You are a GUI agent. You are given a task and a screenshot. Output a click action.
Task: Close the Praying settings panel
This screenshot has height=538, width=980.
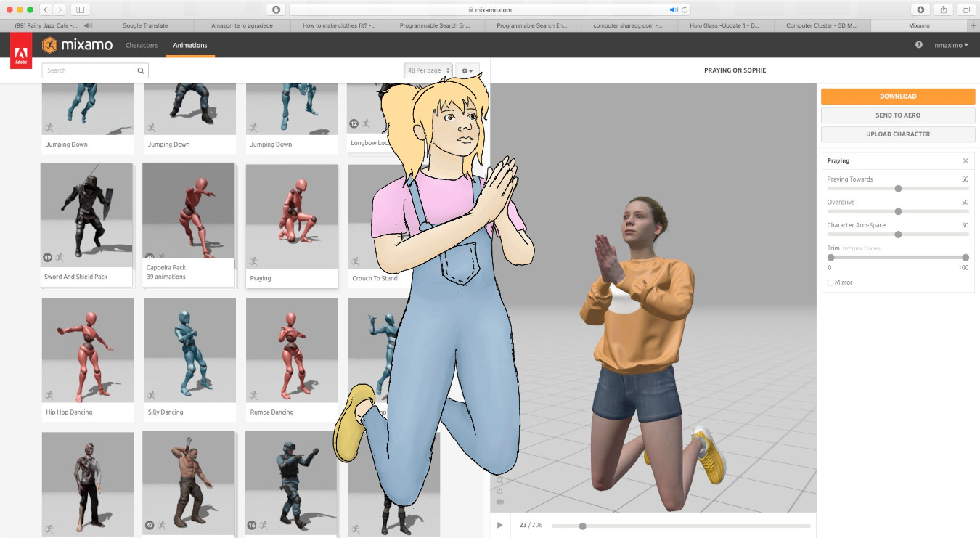click(965, 161)
